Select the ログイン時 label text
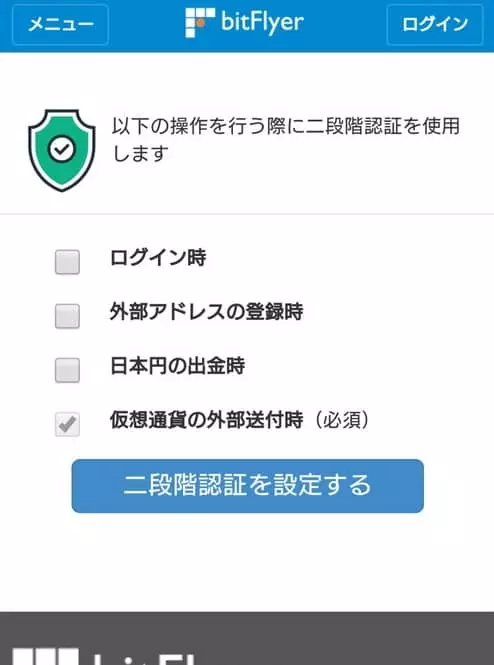Screen dimensions: 494x665 coord(158,257)
